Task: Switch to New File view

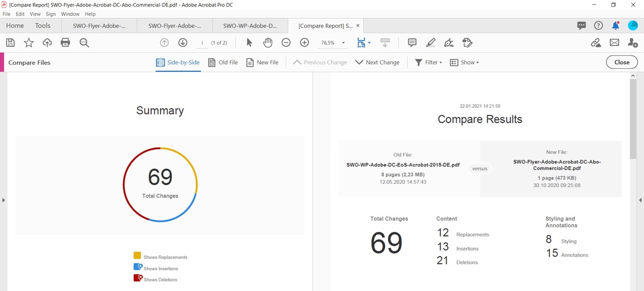Action: [262, 62]
